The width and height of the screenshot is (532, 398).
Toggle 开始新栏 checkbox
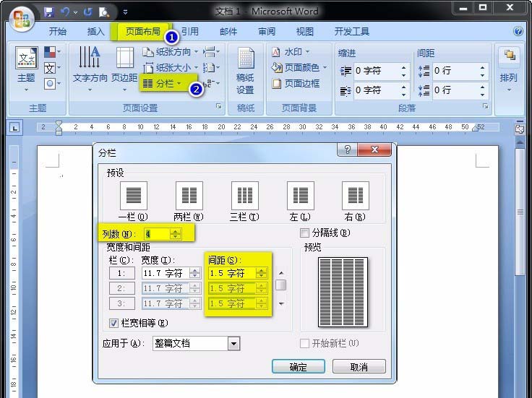[x=304, y=343]
